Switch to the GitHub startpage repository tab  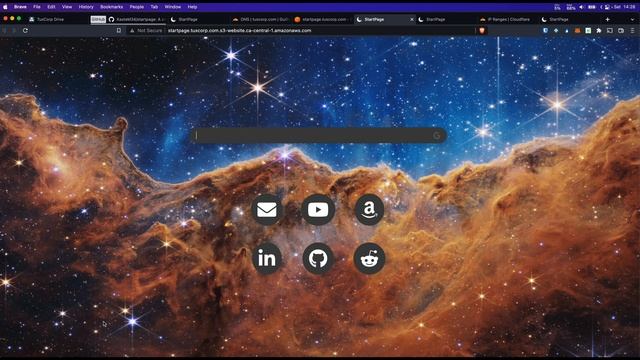(x=136, y=19)
